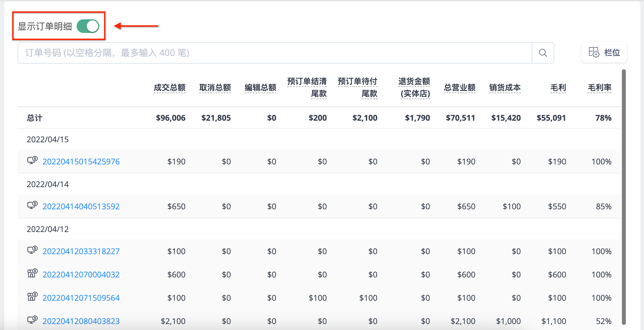The height and width of the screenshot is (330, 644).
Task: Click the order number search field
Action: (x=275, y=53)
